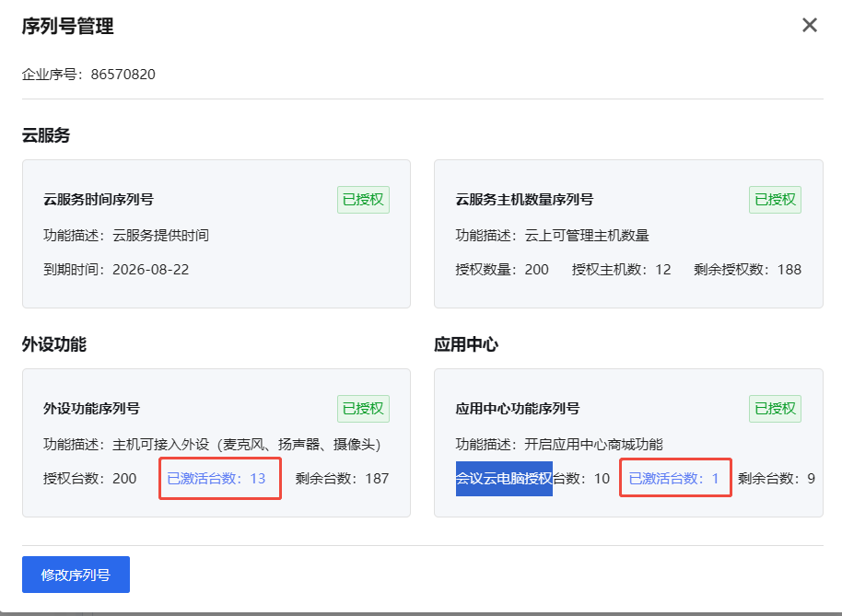This screenshot has width=842, height=616.
Task: Click 已授权 badge on 云服务时间序列号 card
Action: 363,199
